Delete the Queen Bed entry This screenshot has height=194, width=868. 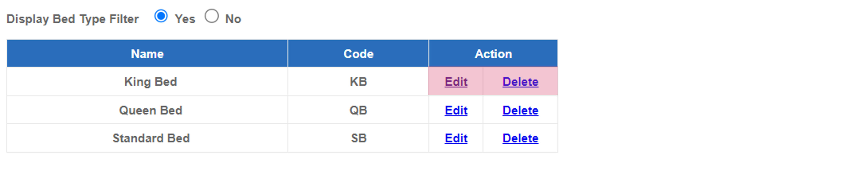click(x=520, y=110)
